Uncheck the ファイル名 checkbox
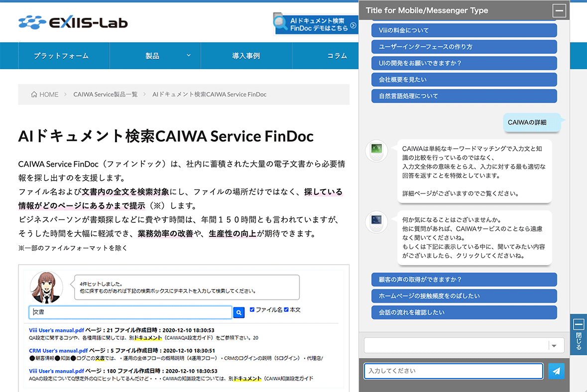587x392 pixels. [252, 310]
